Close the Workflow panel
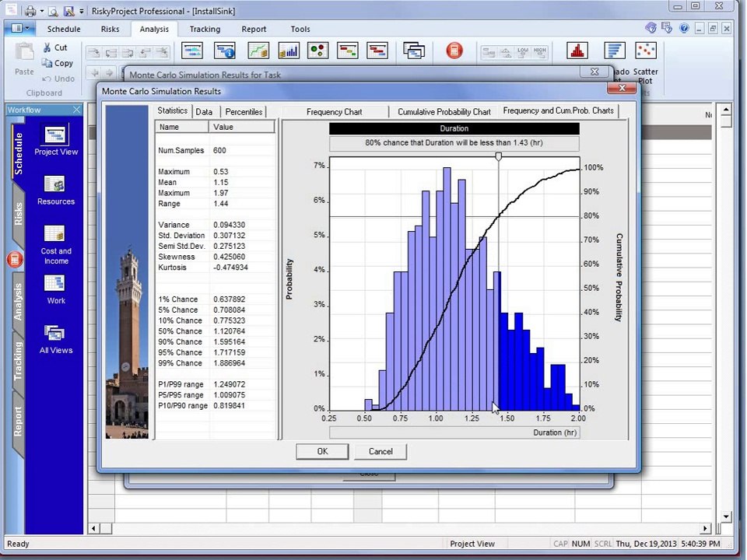747x560 pixels. [77, 110]
